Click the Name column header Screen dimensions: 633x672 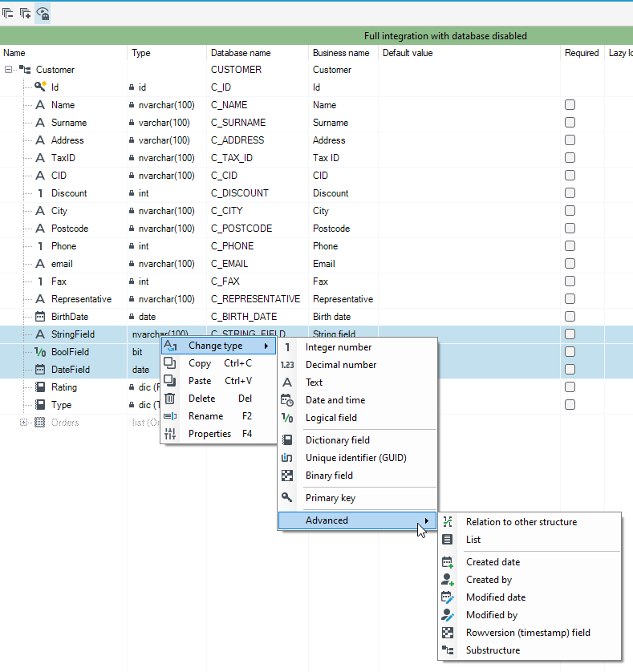(63, 53)
